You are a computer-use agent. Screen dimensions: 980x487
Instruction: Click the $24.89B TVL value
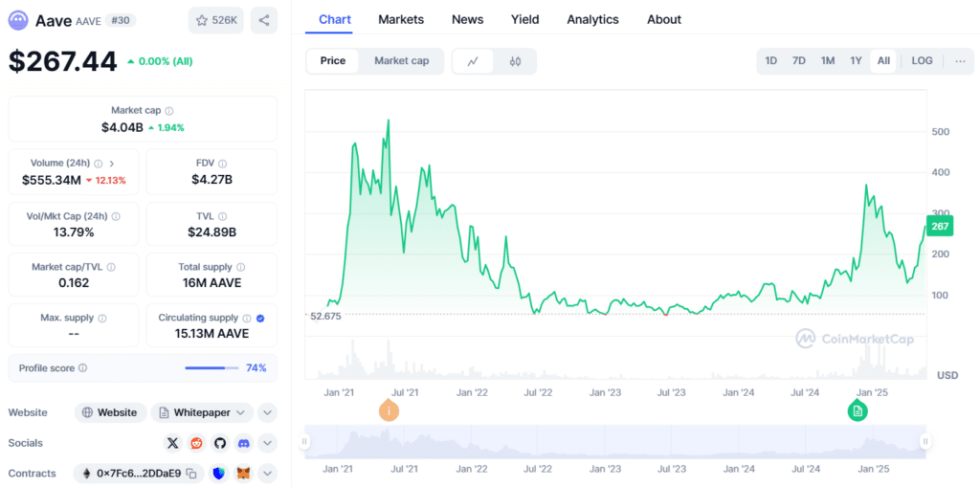tap(212, 232)
